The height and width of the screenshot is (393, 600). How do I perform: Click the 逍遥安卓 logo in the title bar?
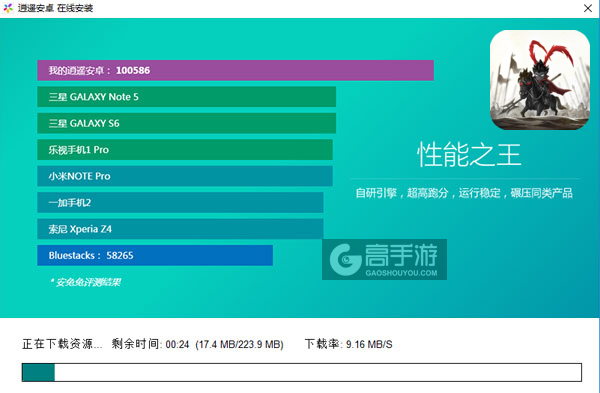click(8, 8)
